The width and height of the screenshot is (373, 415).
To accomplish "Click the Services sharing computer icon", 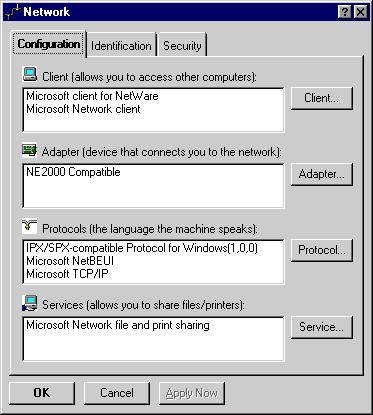I will coord(30,303).
